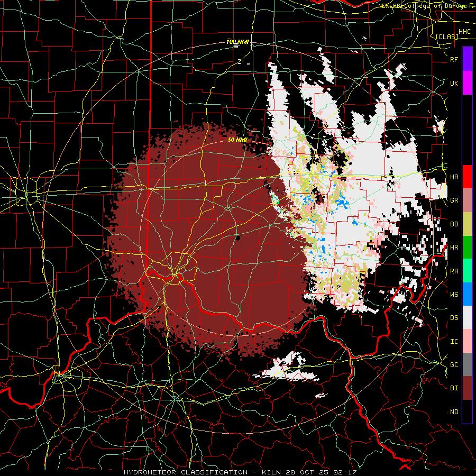Click the GR legend label
Viewport: 476px width, 476px height.
(454, 200)
